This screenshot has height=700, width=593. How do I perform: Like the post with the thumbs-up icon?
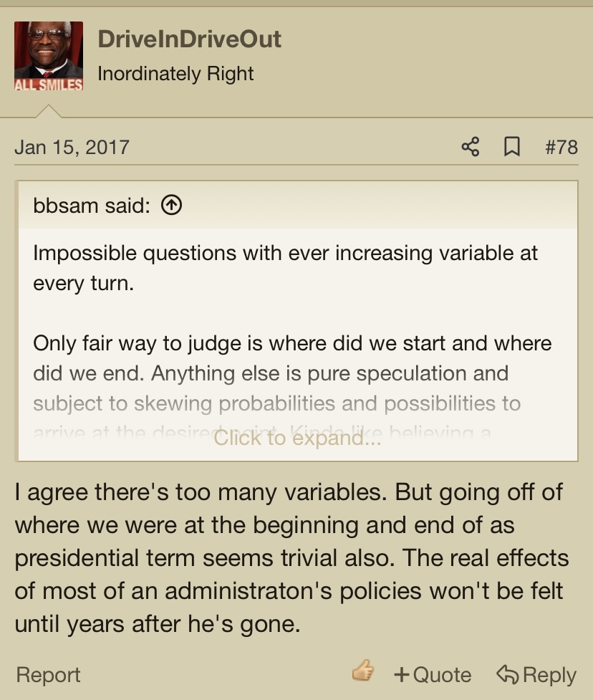coord(363,671)
